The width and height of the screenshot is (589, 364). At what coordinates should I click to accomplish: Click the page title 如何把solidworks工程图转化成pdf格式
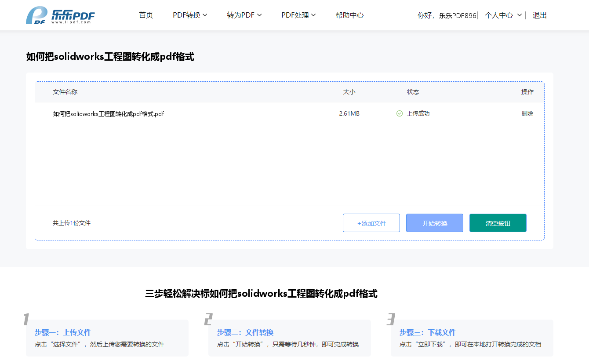pyautogui.click(x=110, y=57)
